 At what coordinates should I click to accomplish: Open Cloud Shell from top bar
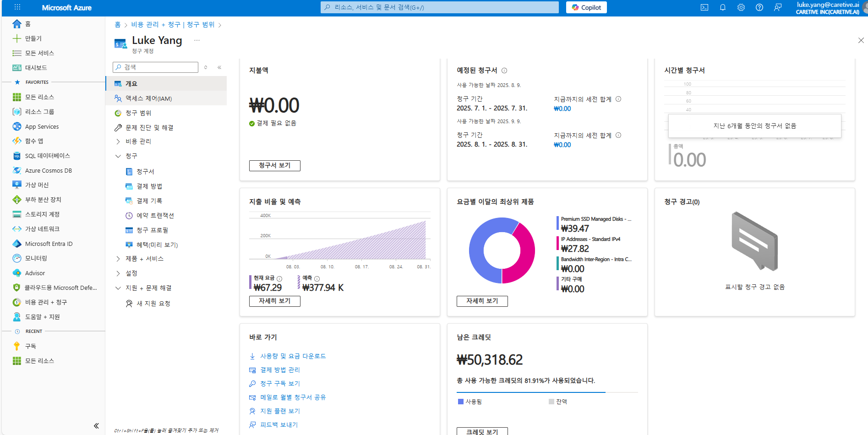704,7
